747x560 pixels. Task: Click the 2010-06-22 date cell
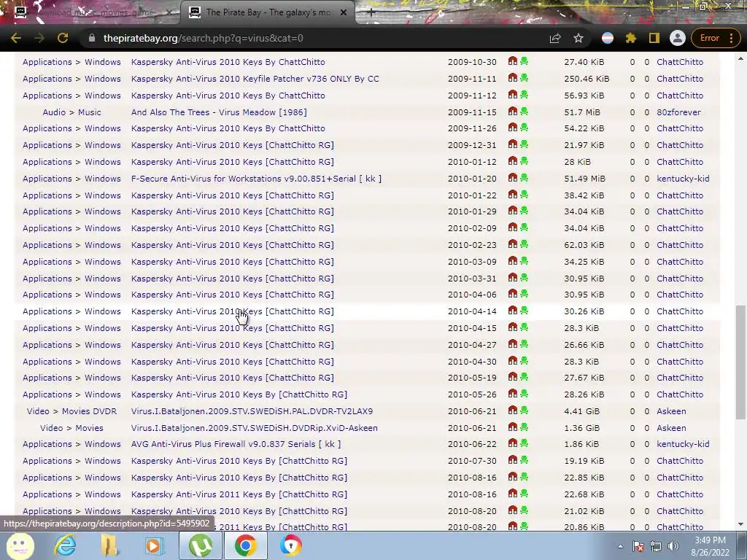coord(472,444)
